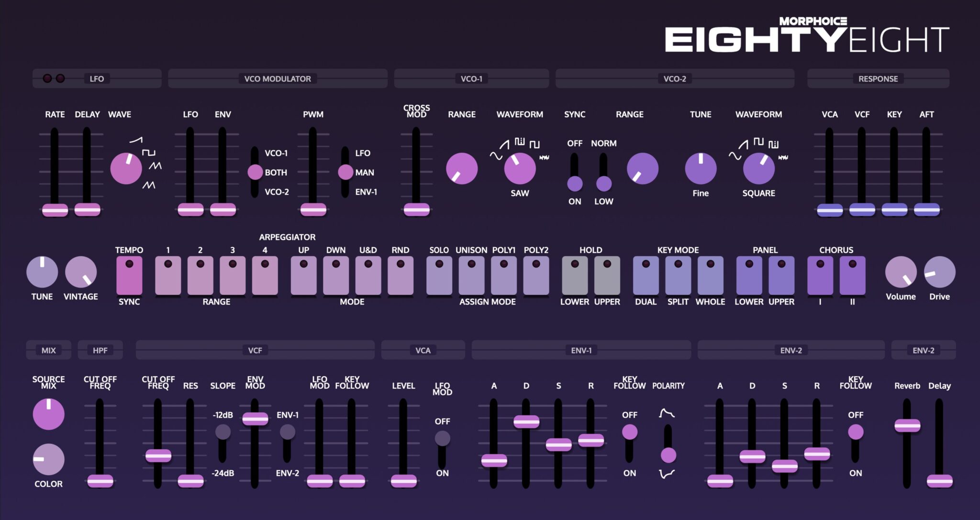Screen dimensions: 980x520
Task: Click the EIGHTYEIGHT logo
Action: tap(807, 35)
